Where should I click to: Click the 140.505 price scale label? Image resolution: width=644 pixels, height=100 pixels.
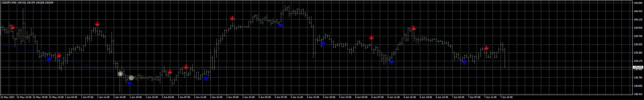coord(638,3)
